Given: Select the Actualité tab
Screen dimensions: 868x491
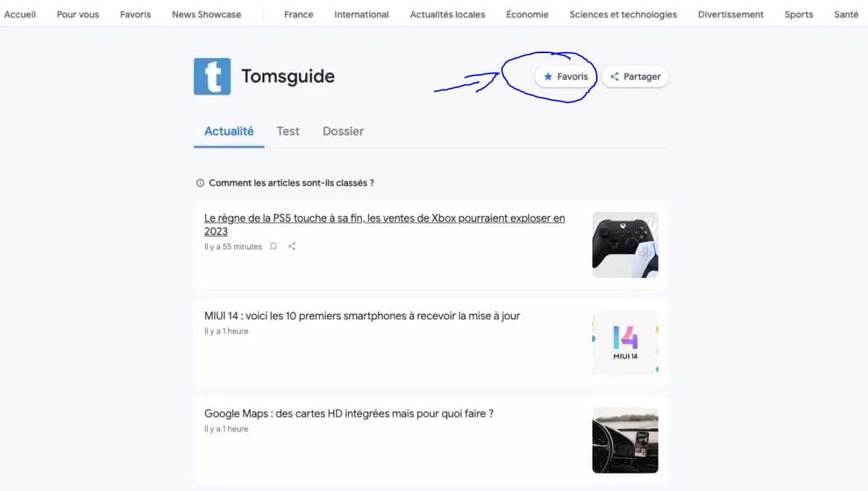Looking at the screenshot, I should (x=228, y=132).
